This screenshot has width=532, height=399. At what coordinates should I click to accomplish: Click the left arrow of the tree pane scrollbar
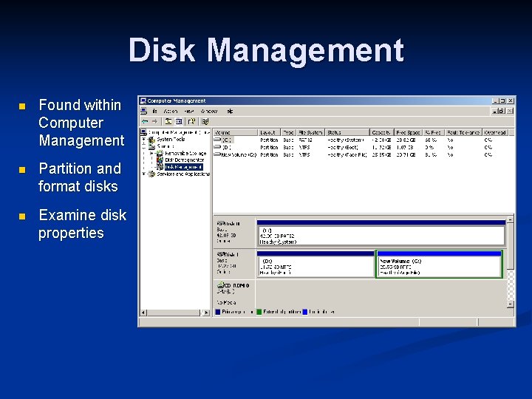[143, 313]
